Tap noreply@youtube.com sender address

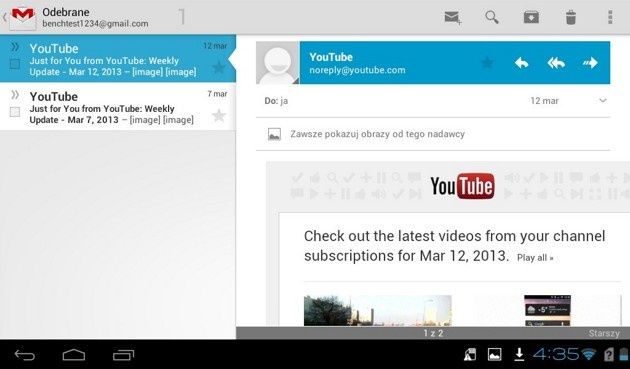point(357,70)
